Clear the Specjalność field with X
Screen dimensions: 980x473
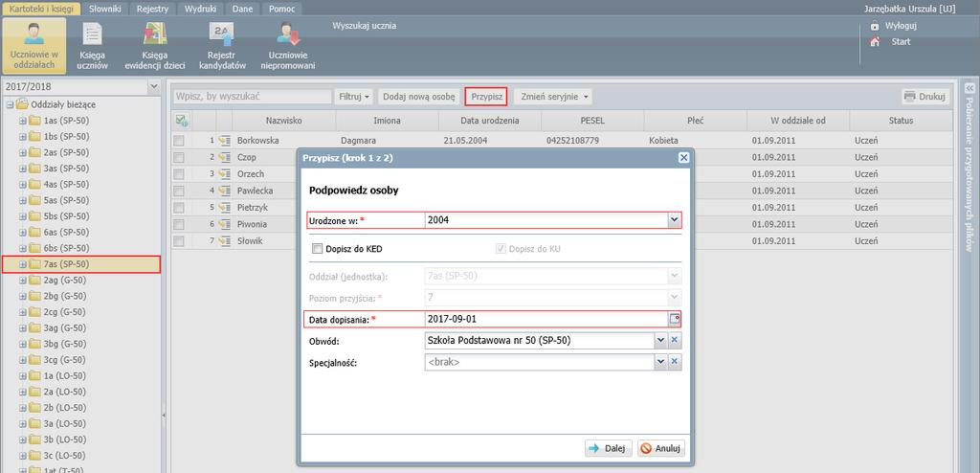coord(675,362)
